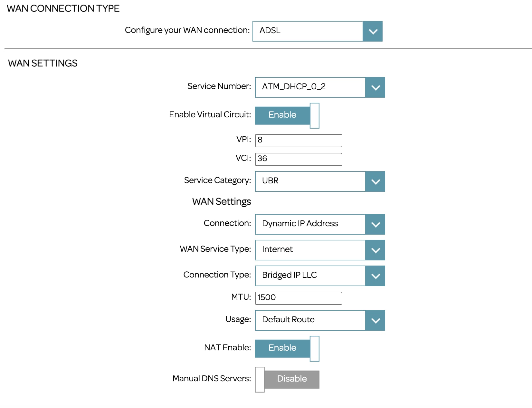Click the VPI input field
This screenshot has width=532, height=408.
pyautogui.click(x=299, y=141)
